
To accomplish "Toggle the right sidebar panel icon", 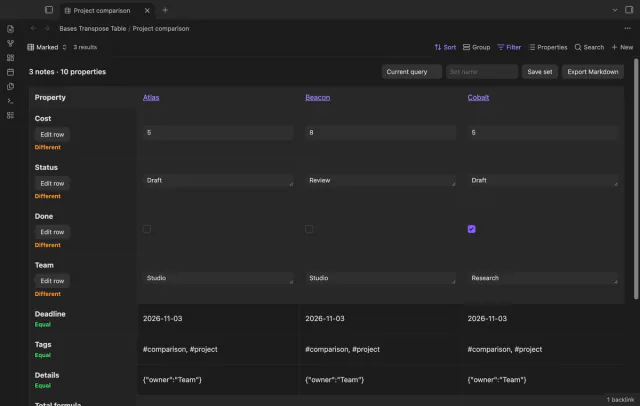I will pos(629,10).
